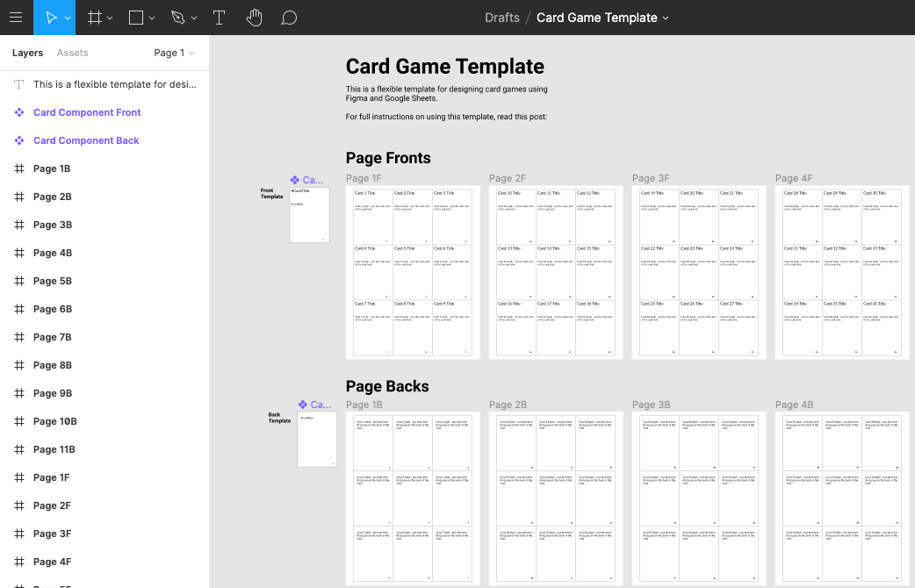Viewport: 915px width, 588px height.
Task: Expand the Move tool options chevron
Action: click(68, 18)
